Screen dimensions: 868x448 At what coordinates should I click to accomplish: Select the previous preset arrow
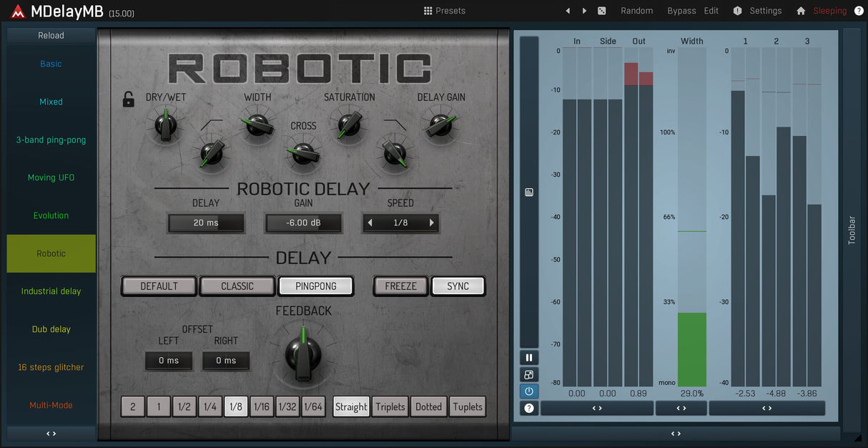(x=568, y=11)
